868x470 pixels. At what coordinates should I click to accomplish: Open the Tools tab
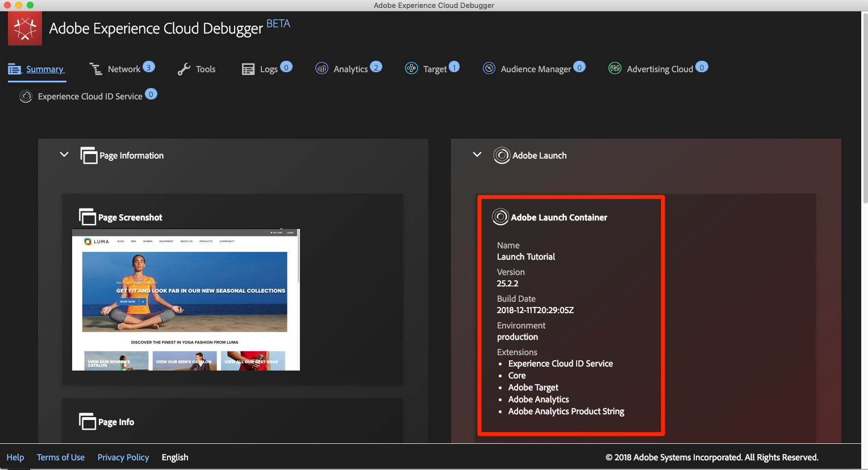[197, 69]
